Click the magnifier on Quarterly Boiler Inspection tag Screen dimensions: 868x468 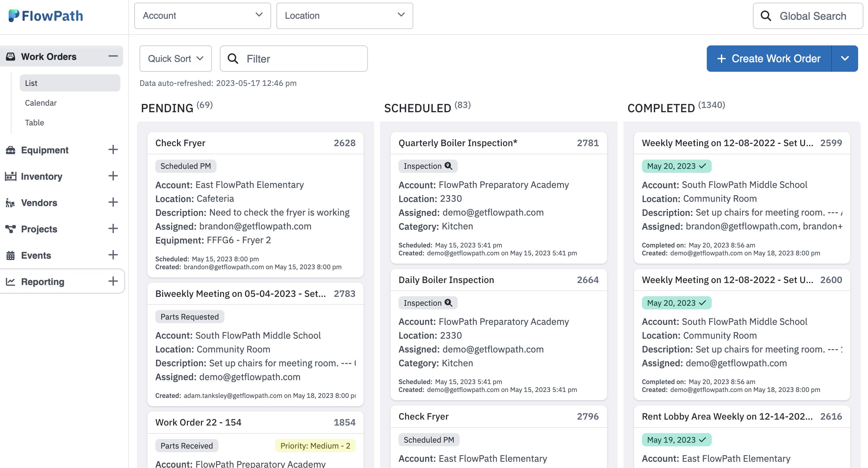(448, 166)
